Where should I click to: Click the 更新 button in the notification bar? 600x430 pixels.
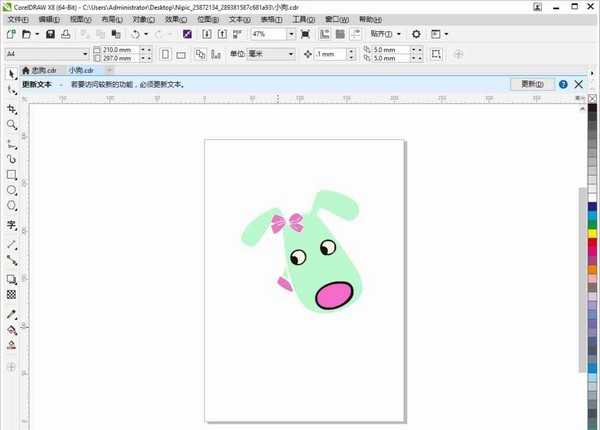(531, 85)
